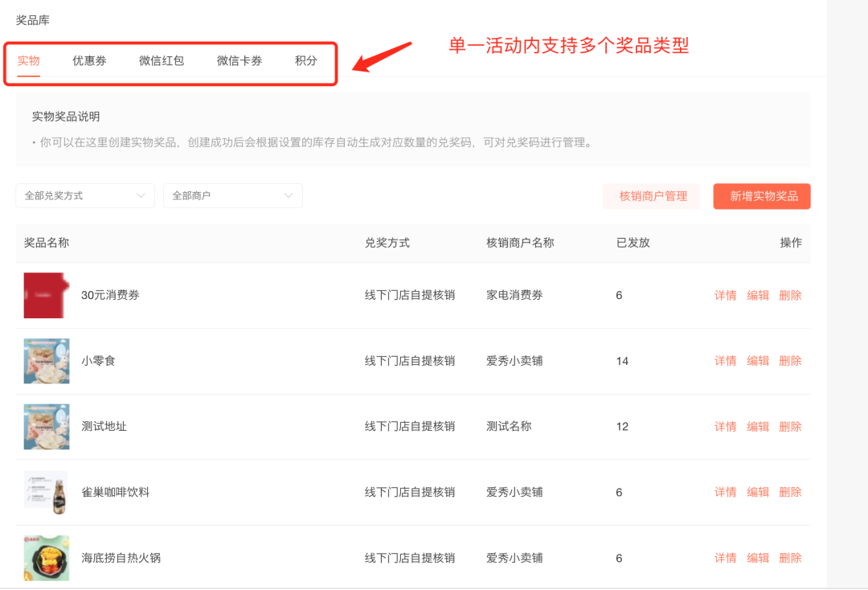Image resolution: width=868 pixels, height=590 pixels.
Task: Edit the 海底捞自热火锅 prize
Action: click(x=757, y=557)
